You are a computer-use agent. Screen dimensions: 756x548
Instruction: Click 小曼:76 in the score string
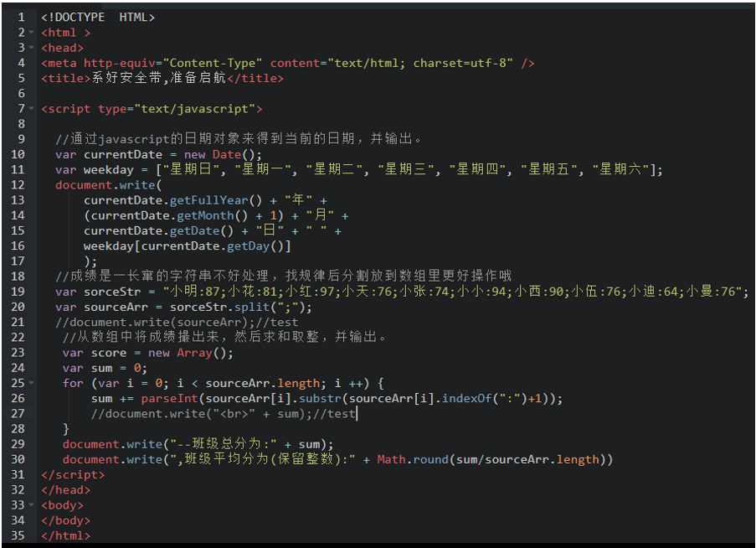pyautogui.click(x=711, y=292)
